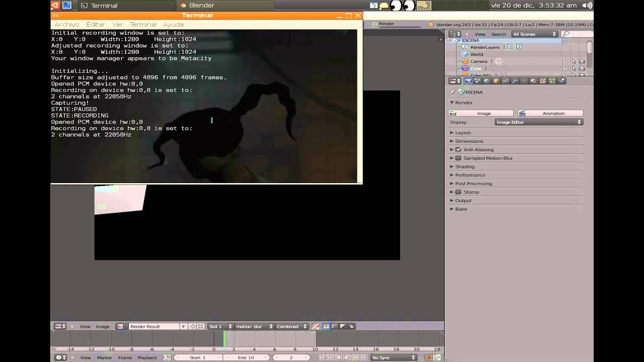Image resolution: width=644 pixels, height=362 pixels.
Task: Enable the Sampled Motion Blur checkbox
Action: [x=458, y=158]
